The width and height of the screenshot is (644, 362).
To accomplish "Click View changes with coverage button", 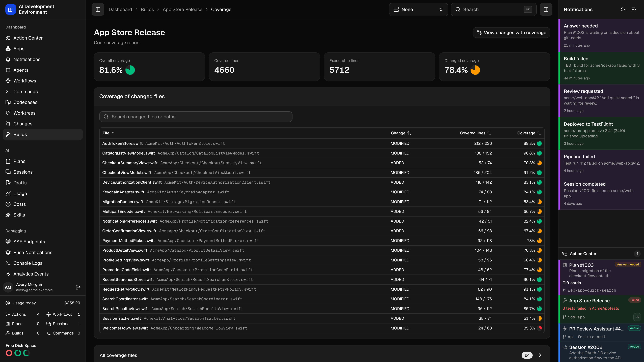I will coord(511,33).
